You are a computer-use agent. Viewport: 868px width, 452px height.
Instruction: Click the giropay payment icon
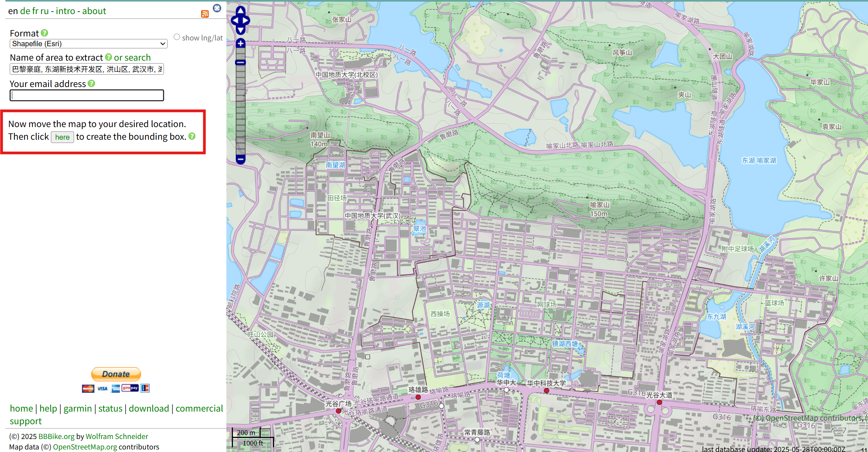pos(130,388)
